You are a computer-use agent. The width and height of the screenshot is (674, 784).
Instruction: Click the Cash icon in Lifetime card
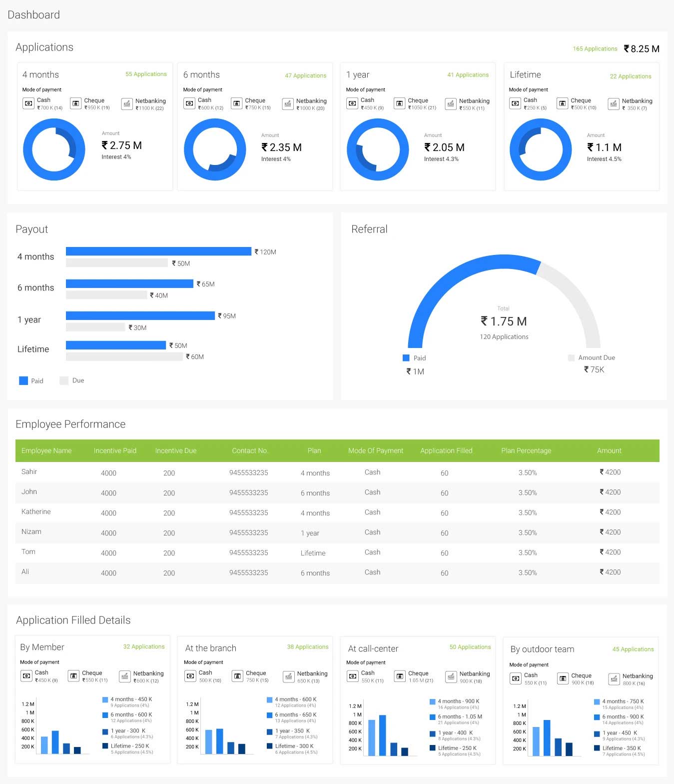[x=515, y=103]
